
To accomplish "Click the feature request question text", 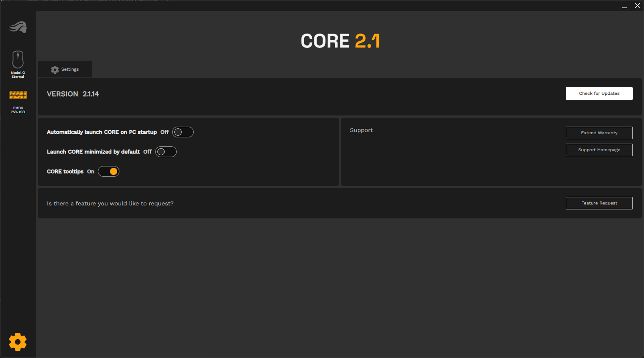I will (x=110, y=204).
